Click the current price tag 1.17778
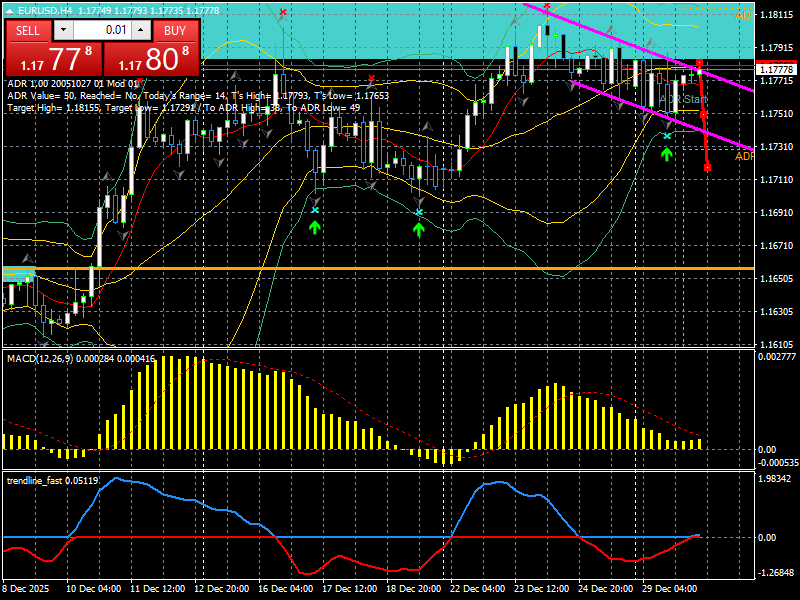The height and width of the screenshot is (600, 800). click(776, 69)
